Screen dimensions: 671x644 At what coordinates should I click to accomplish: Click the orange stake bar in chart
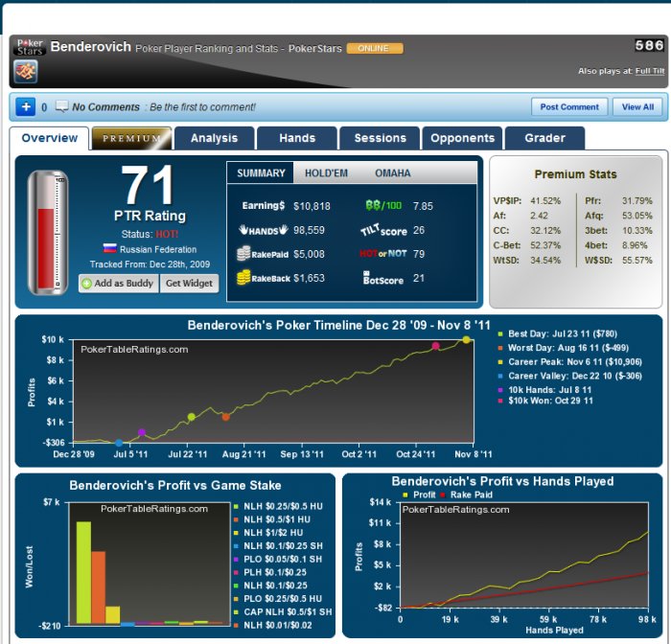(98, 587)
